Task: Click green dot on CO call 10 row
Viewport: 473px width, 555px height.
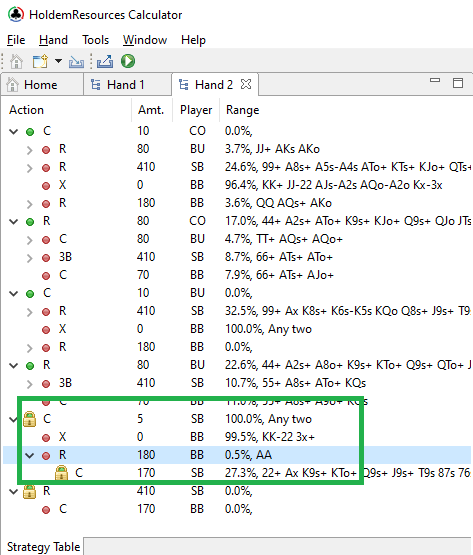Action: 30,132
